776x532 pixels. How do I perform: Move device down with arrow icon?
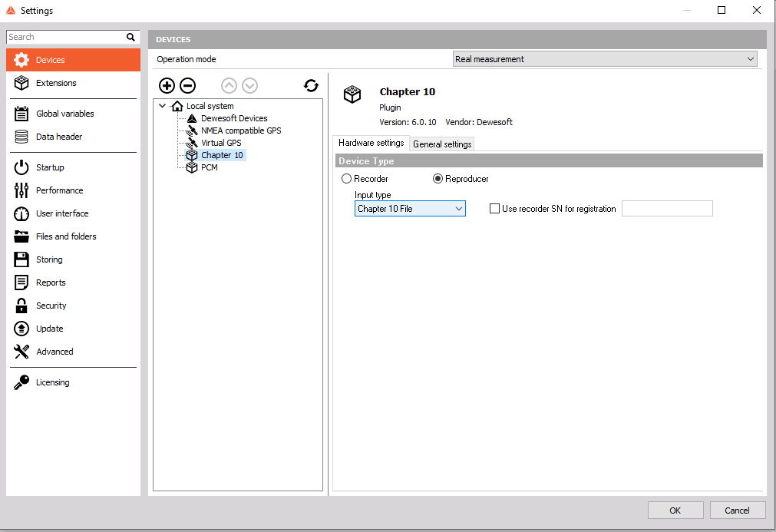250,86
